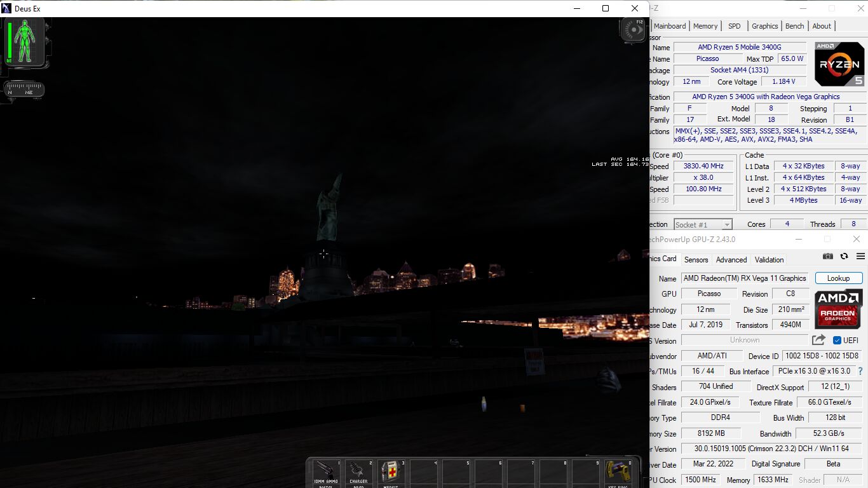Click the driver version field with Crimson 22.3.2

pyautogui.click(x=771, y=449)
